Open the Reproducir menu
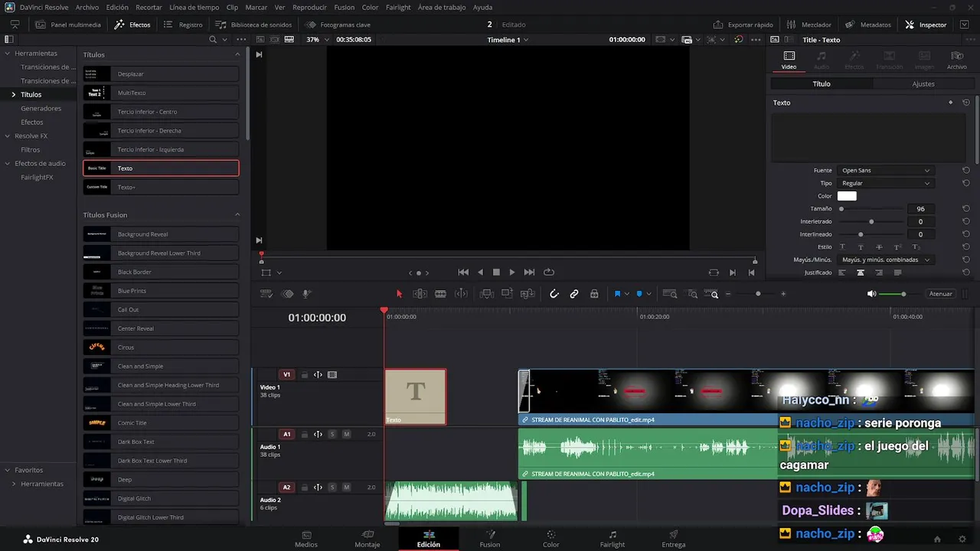Viewport: 980px width, 551px height. [x=309, y=7]
